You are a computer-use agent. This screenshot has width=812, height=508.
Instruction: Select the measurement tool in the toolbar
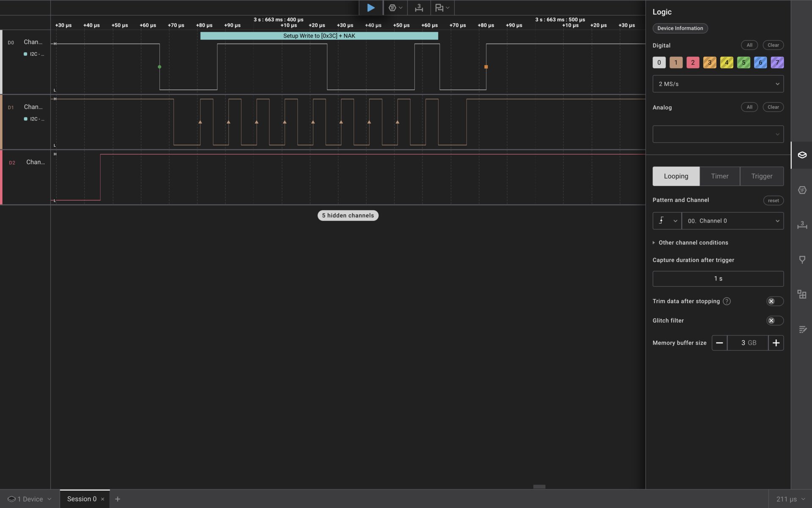tap(419, 8)
